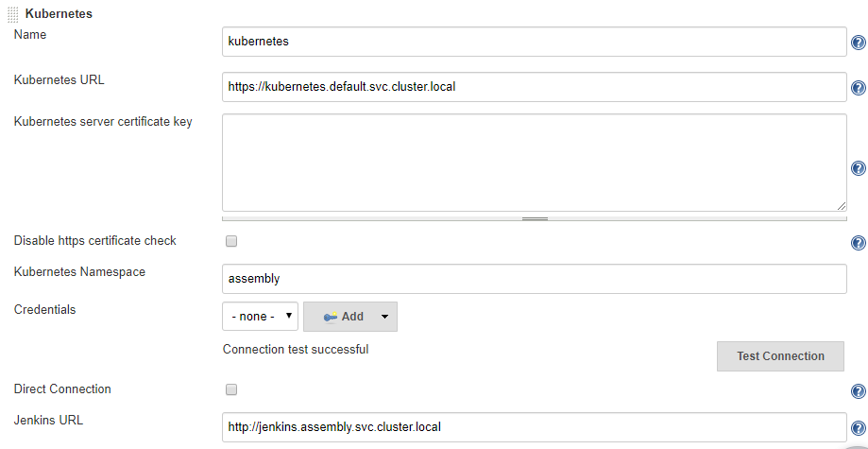Viewport: 868px width, 449px height.
Task: Show help for Disable https certificate check
Action: coord(858,242)
